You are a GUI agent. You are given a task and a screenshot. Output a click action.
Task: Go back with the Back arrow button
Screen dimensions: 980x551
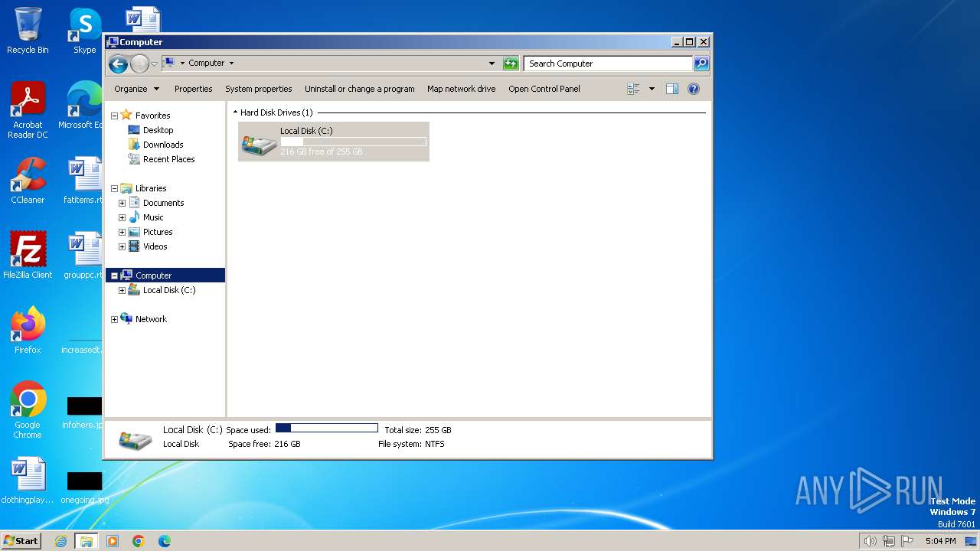click(x=118, y=64)
